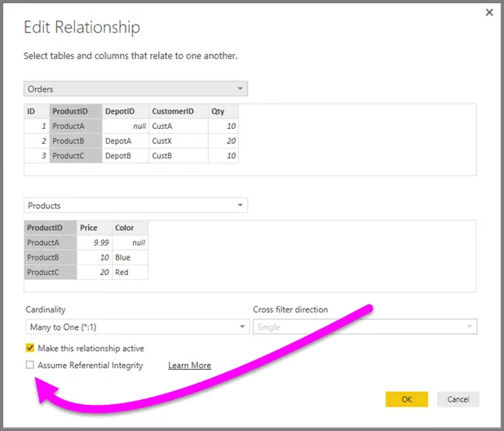
Task: Click the CustB cell
Action: (x=179, y=156)
